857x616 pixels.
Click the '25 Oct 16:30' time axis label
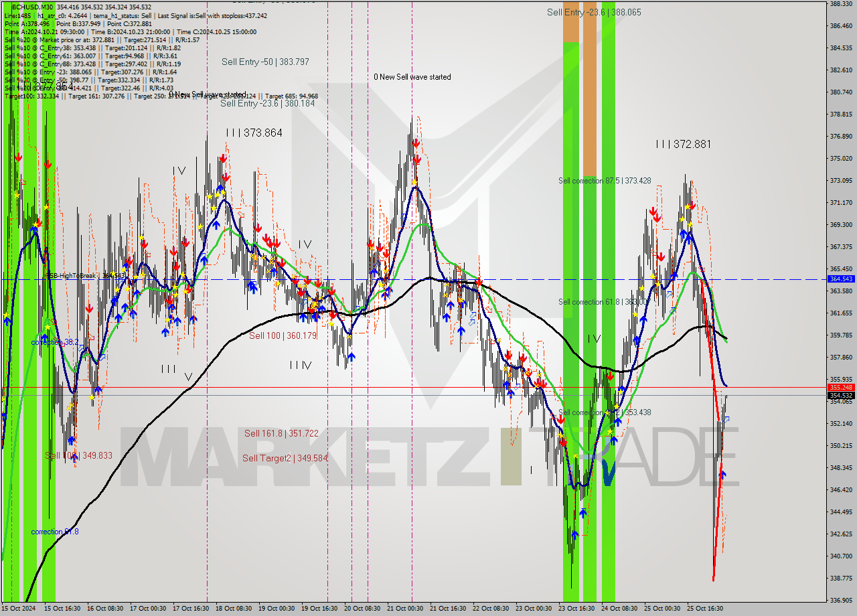(x=705, y=609)
